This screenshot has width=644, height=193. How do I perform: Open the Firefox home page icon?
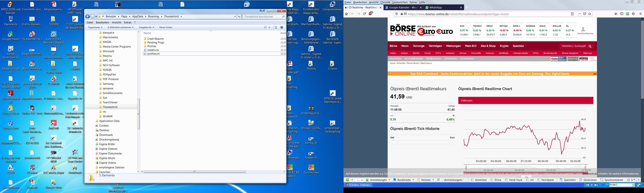[346, 14]
